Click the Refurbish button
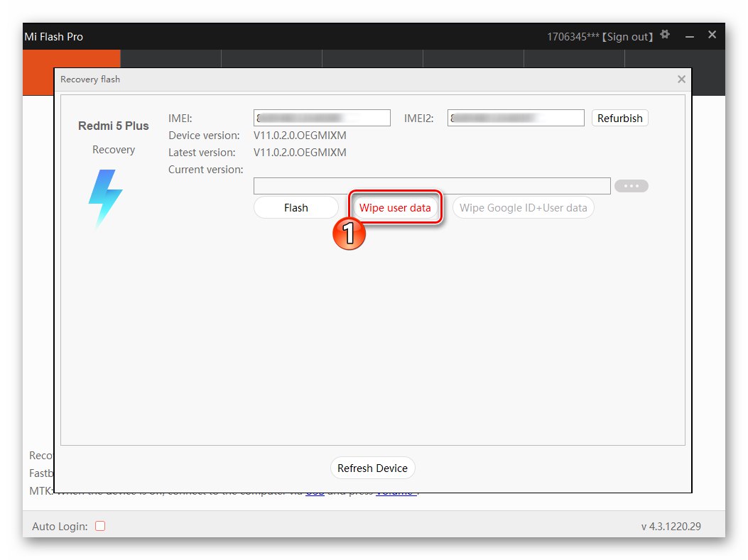748x560 pixels. 619,119
